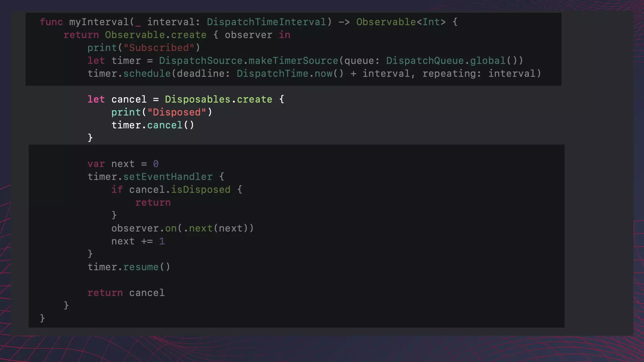Click Disposables.create in highlighted block
The height and width of the screenshot is (362, 644).
[219, 99]
